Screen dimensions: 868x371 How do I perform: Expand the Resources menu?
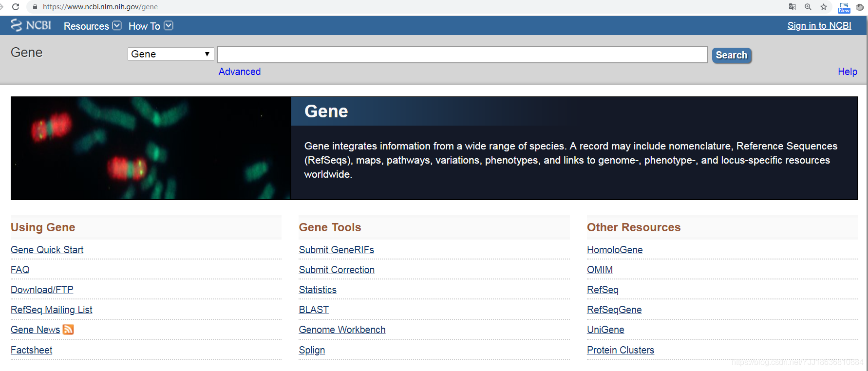coord(93,26)
